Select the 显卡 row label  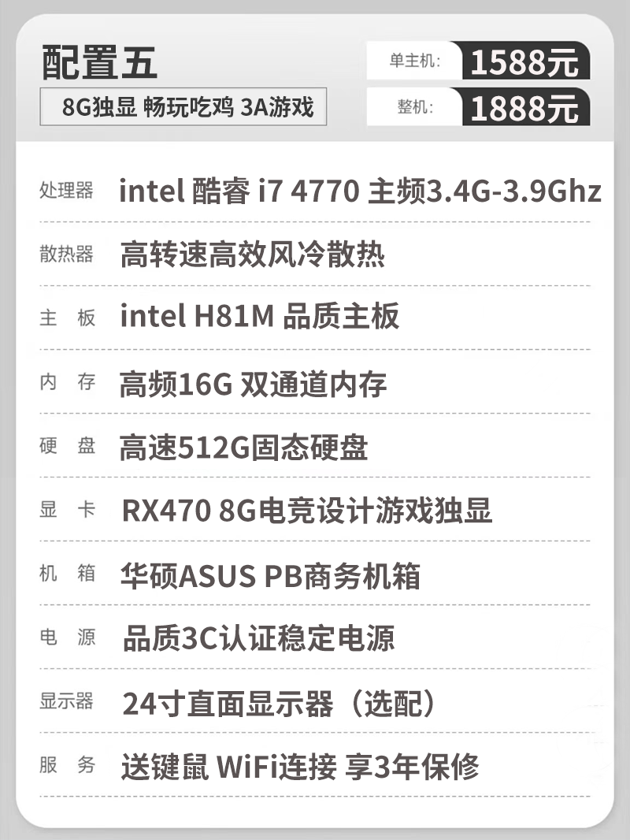[x=68, y=509]
